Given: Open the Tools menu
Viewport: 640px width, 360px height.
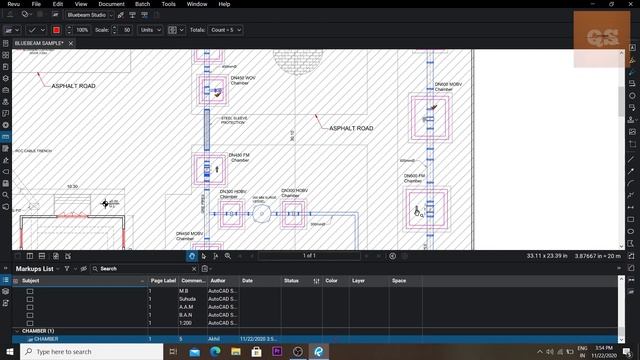Looking at the screenshot, I should point(168,4).
